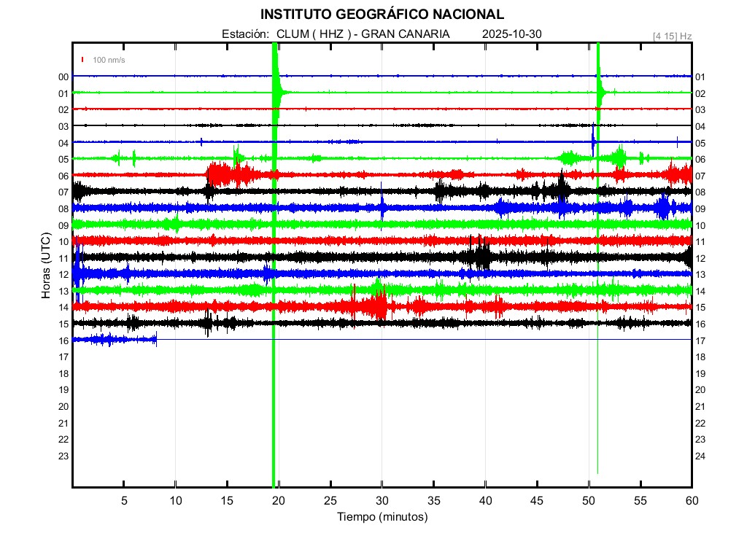
Task: Click the 100 nm/s scale text
Action: [109, 60]
